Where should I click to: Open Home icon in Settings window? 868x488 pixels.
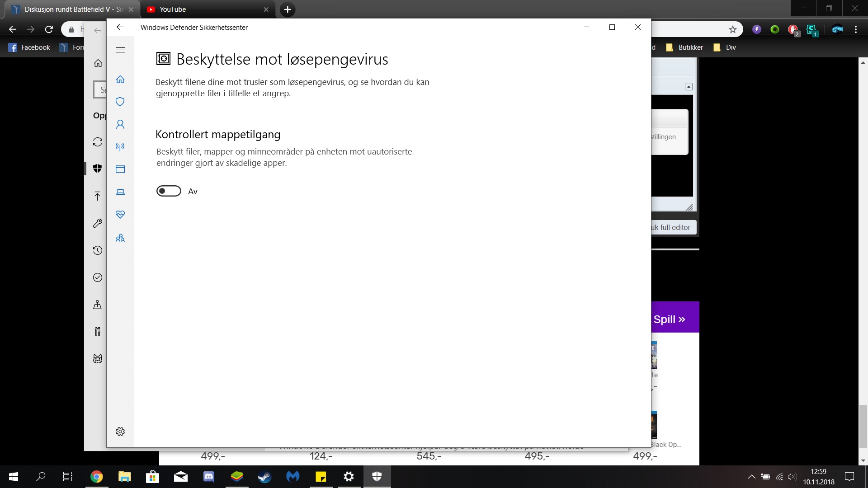pyautogui.click(x=98, y=63)
